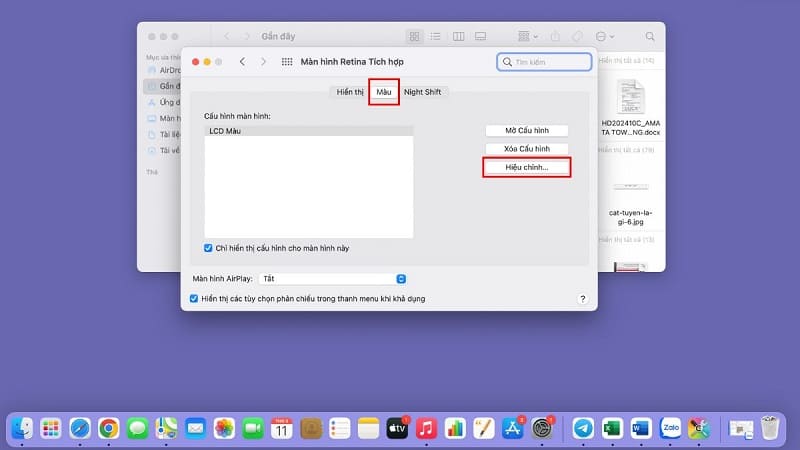Toggle 'Chỉ hiển thị cấu hình cho màn hình này' checkbox

(x=208, y=248)
